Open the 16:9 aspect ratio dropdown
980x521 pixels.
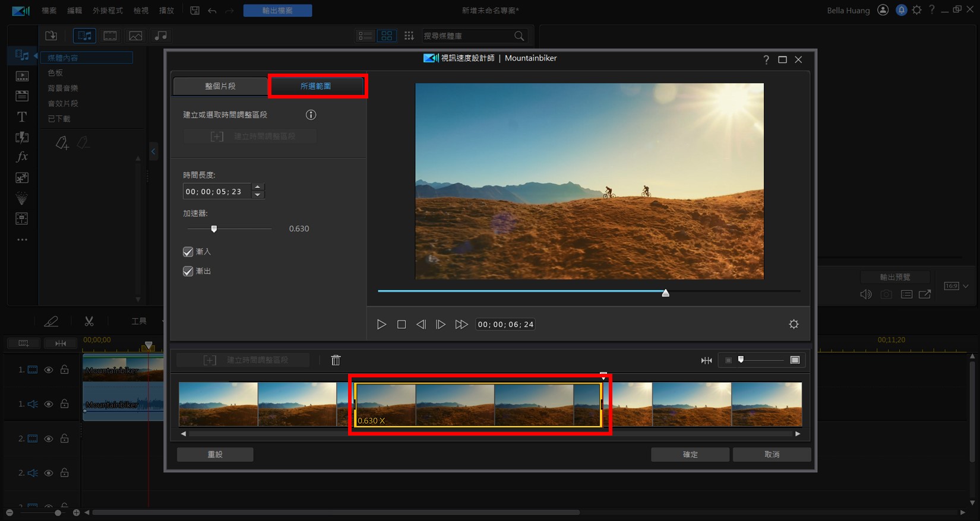pyautogui.click(x=956, y=286)
